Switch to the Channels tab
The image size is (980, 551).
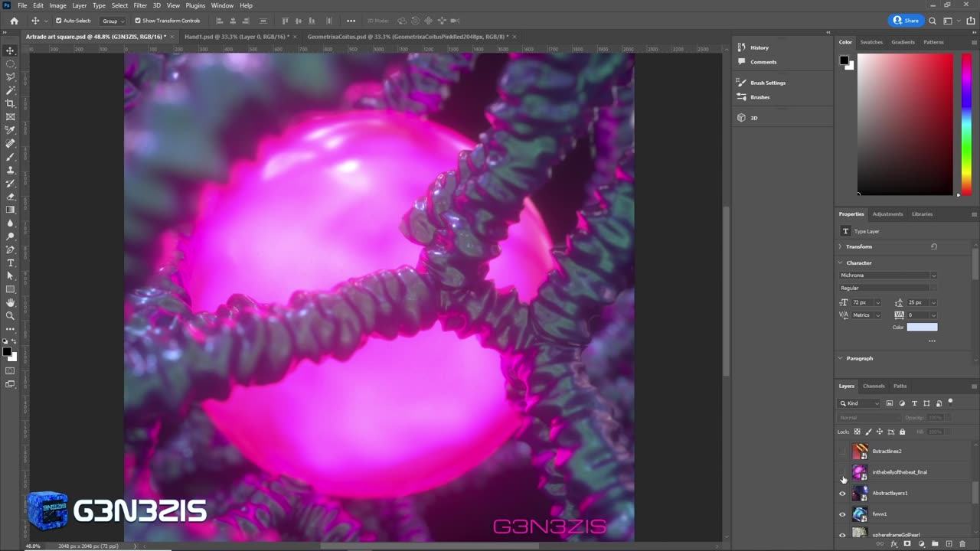[x=874, y=386]
